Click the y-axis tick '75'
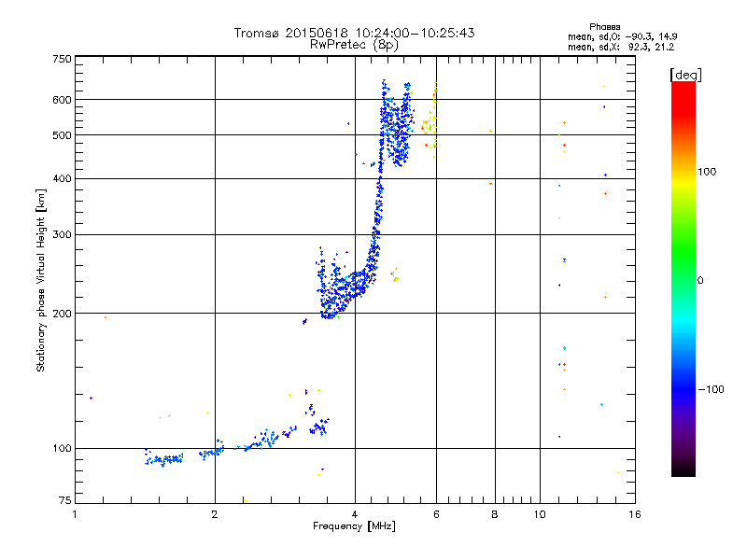The width and height of the screenshot is (747, 560). [65, 500]
